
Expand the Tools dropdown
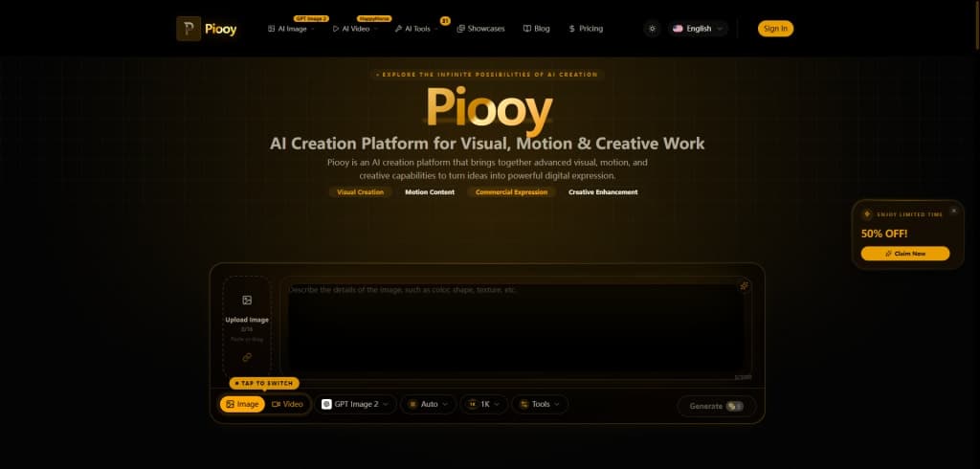pyautogui.click(x=540, y=404)
